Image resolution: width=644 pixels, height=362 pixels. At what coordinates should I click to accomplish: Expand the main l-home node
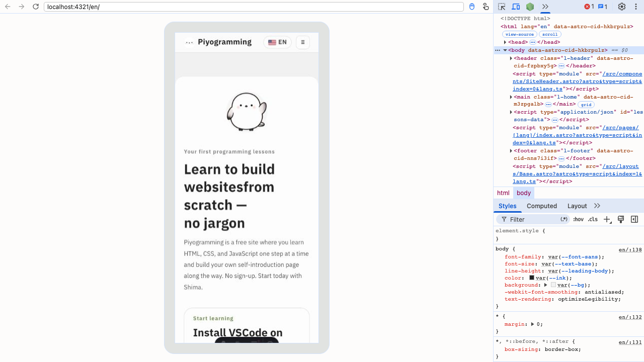(x=511, y=97)
